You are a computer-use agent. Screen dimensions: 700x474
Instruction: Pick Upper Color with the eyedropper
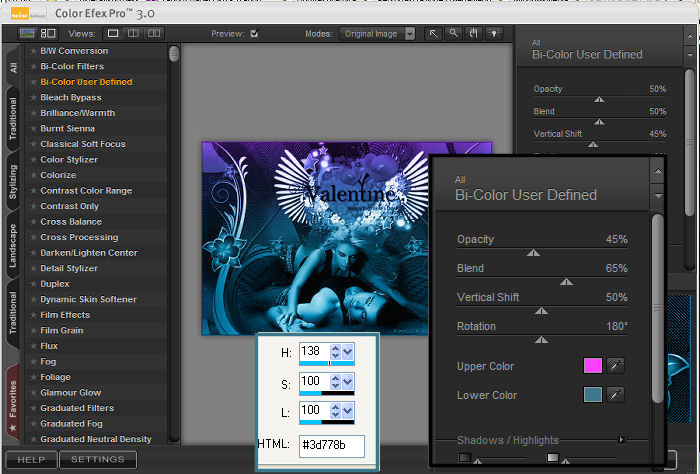pos(615,366)
